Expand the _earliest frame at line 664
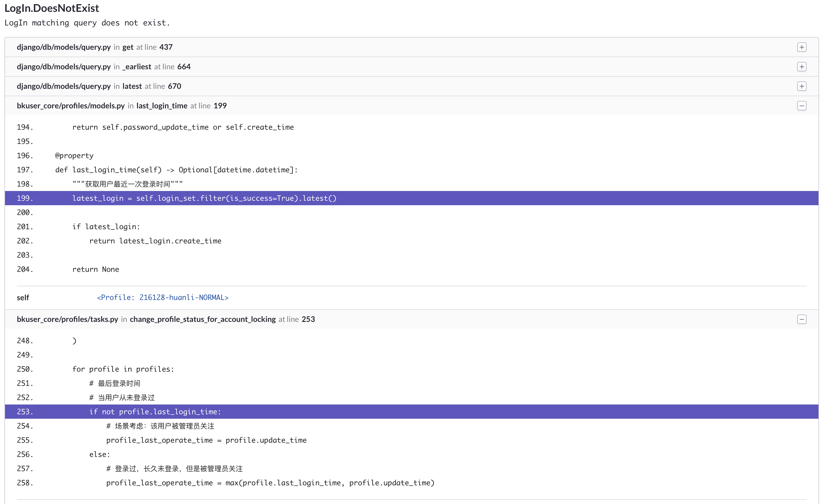The height and width of the screenshot is (504, 830). coord(802,66)
